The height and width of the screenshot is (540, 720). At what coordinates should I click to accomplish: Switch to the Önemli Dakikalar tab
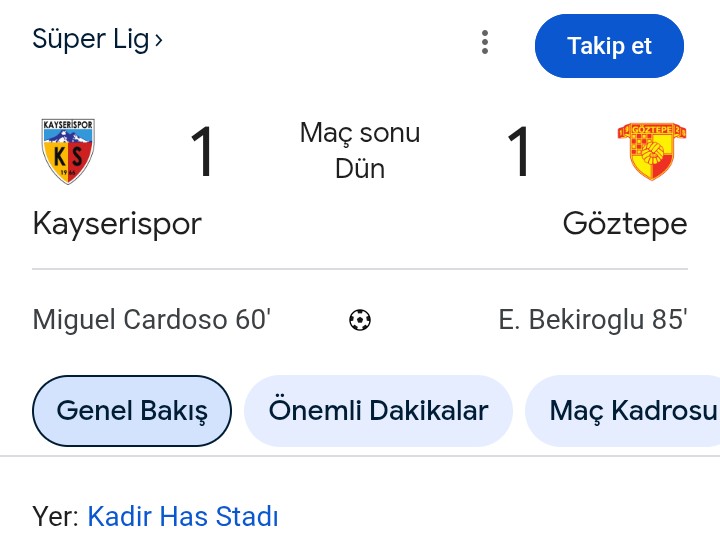(378, 410)
